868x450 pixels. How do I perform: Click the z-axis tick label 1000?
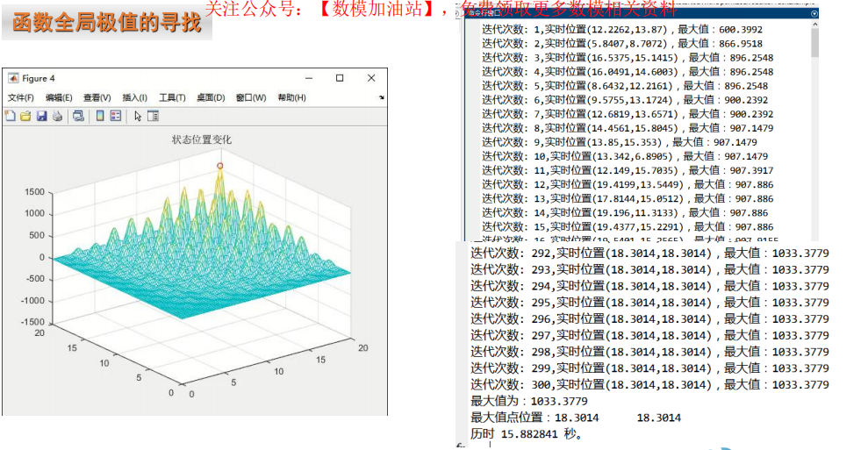tap(34, 213)
